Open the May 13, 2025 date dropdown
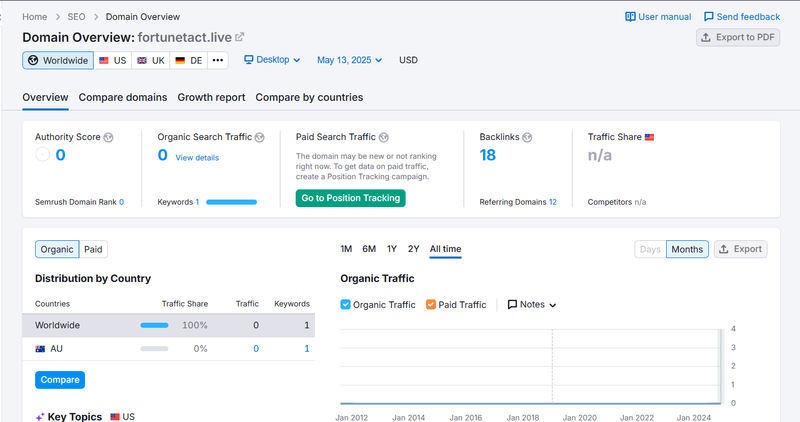 tap(349, 60)
